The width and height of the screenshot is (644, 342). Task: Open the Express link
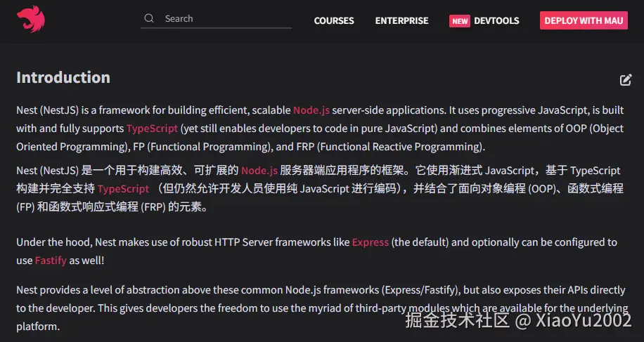371,242
